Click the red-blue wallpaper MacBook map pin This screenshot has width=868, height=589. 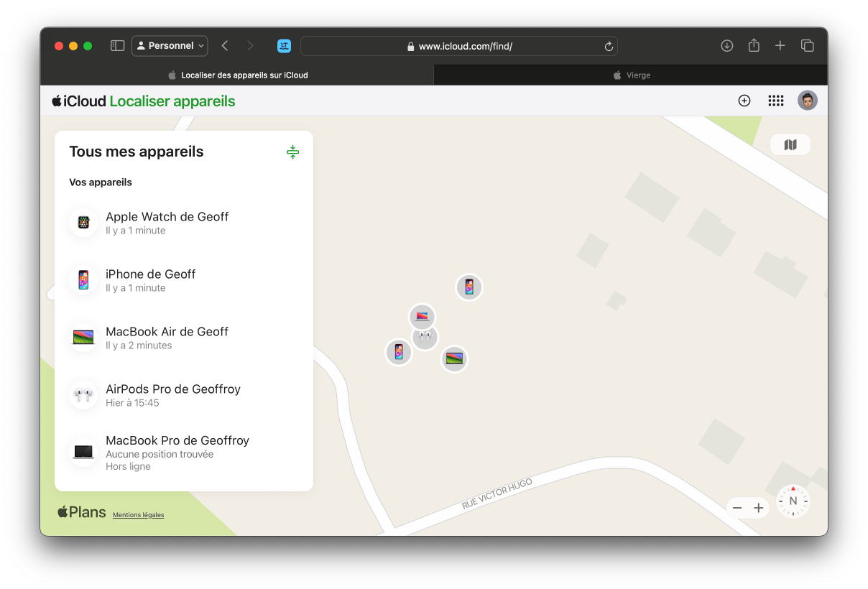[422, 317]
